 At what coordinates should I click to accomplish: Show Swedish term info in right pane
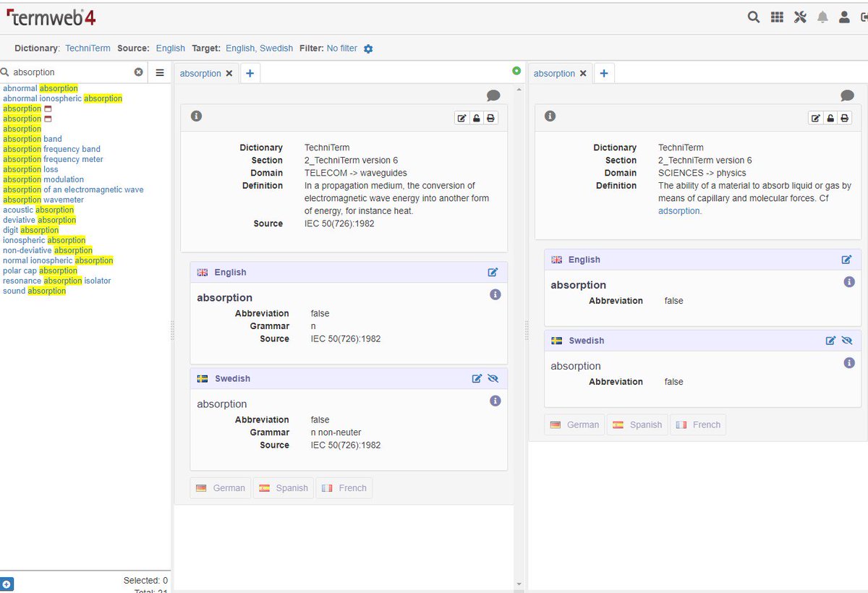pyautogui.click(x=849, y=363)
